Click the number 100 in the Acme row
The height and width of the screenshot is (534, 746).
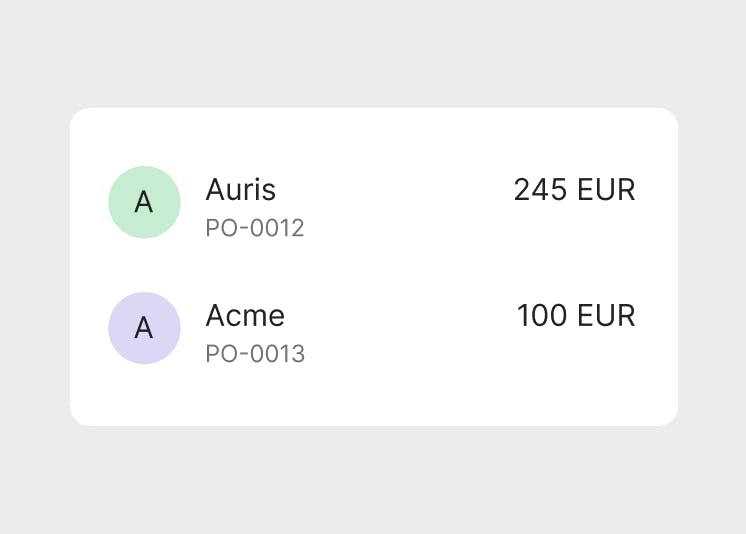(542, 315)
